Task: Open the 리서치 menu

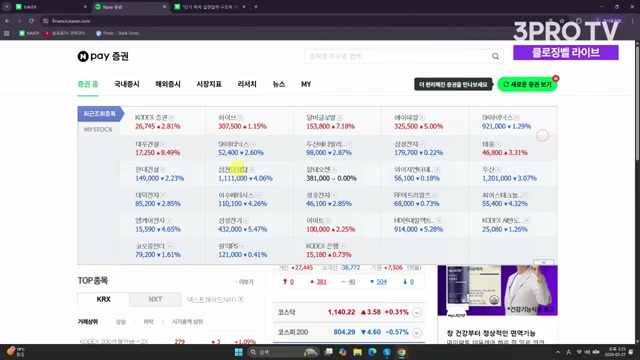Action: [x=247, y=84]
